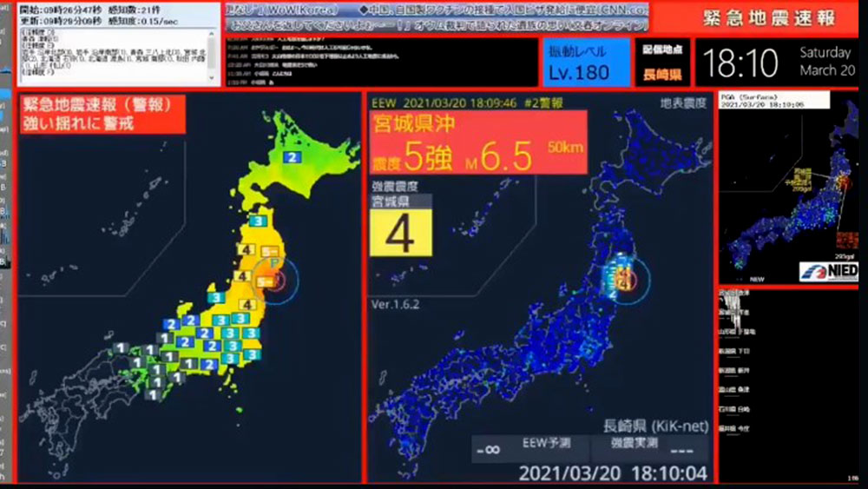The width and height of the screenshot is (868, 489).
Task: Click the 長崎県 (KiK-net) station label
Action: (x=655, y=426)
